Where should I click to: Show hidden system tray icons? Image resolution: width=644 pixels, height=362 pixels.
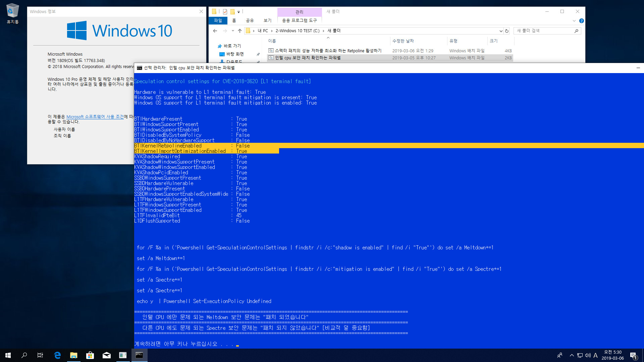pyautogui.click(x=572, y=355)
